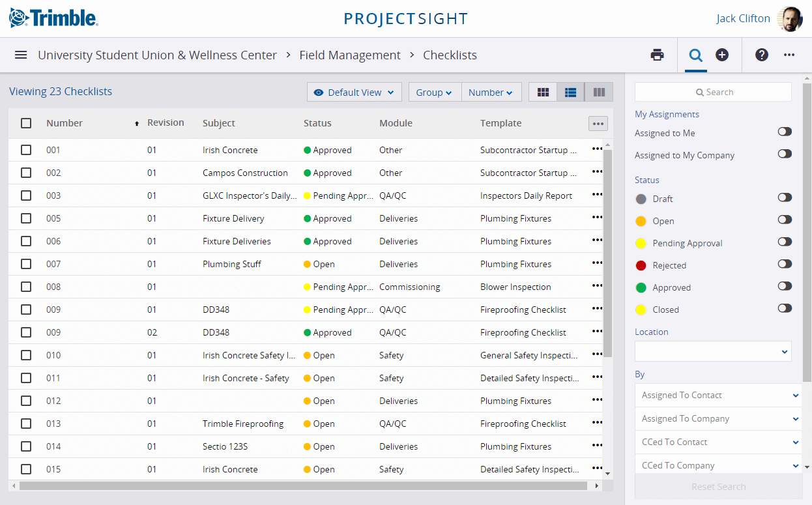Open checklist number 009 revision 02

pyautogui.click(x=53, y=332)
